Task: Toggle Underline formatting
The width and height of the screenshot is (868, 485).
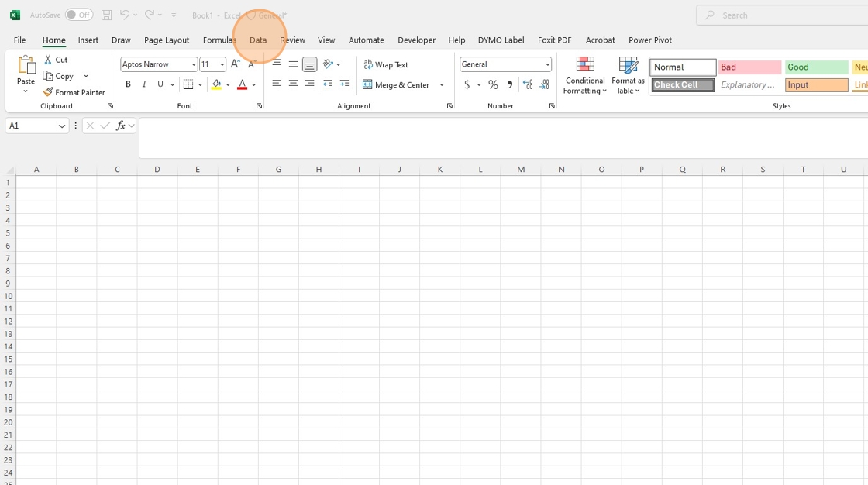Action: pyautogui.click(x=160, y=84)
